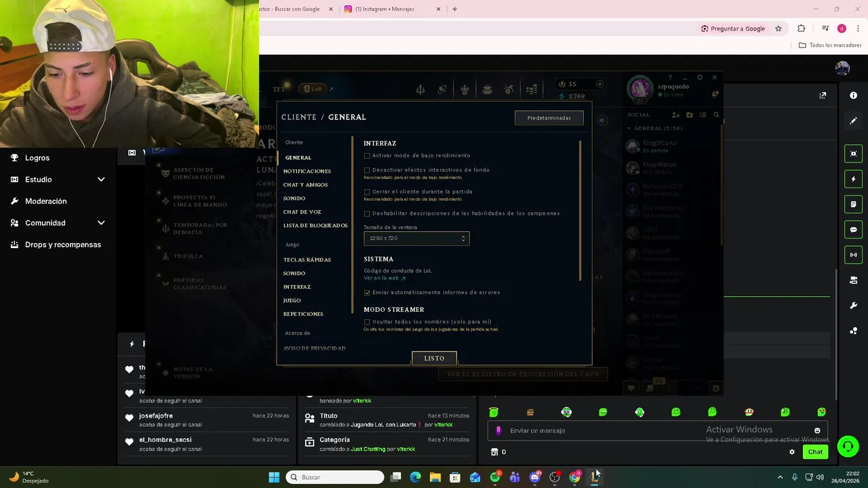This screenshot has width=868, height=488.
Task: Click the add friend icon in Social panel
Action: pyautogui.click(x=675, y=115)
